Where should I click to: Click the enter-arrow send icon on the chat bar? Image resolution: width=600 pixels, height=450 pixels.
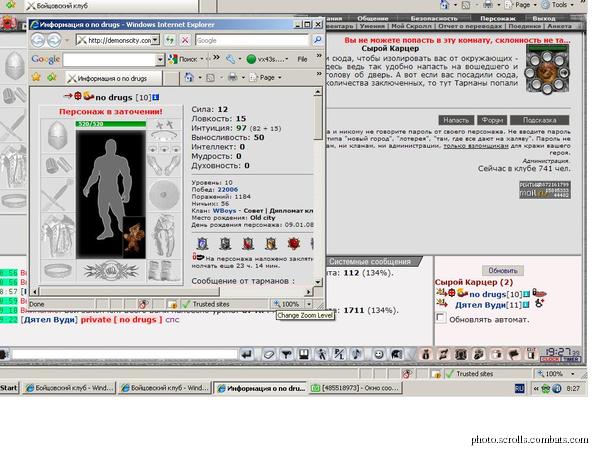(247, 354)
